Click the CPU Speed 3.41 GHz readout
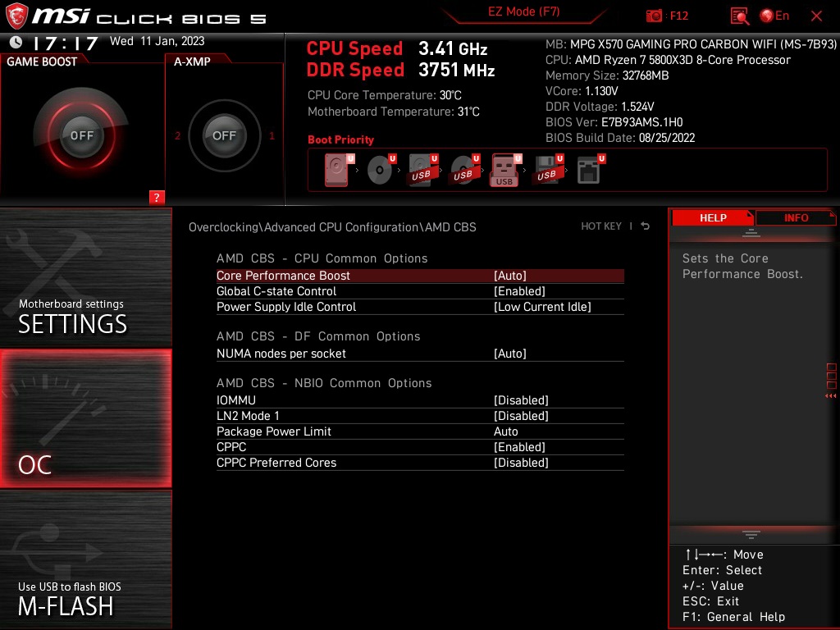This screenshot has width=840, height=630. coord(397,48)
